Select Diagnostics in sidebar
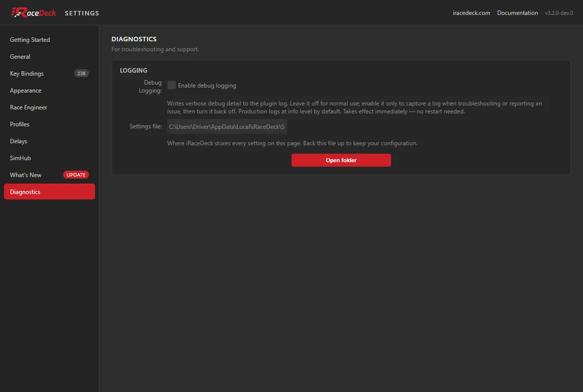 (49, 192)
